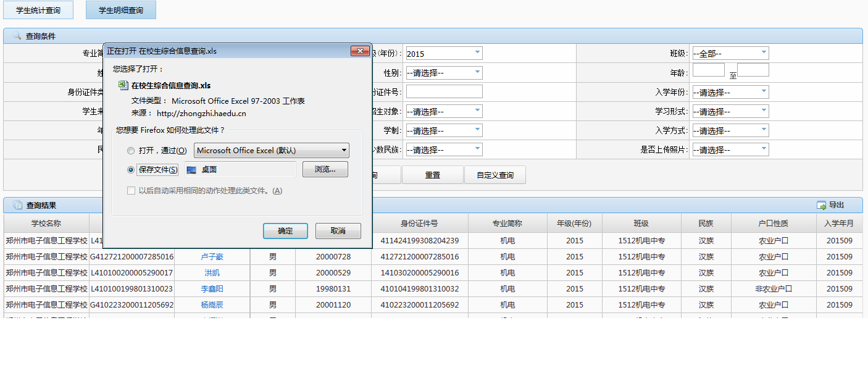Switch to the 学生明细查询 tab

[121, 10]
